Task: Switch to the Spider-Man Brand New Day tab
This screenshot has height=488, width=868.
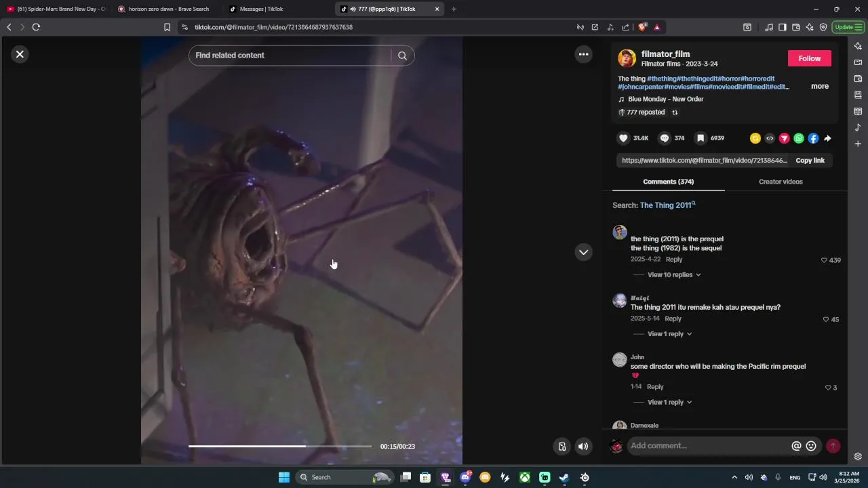Action: click(56, 9)
